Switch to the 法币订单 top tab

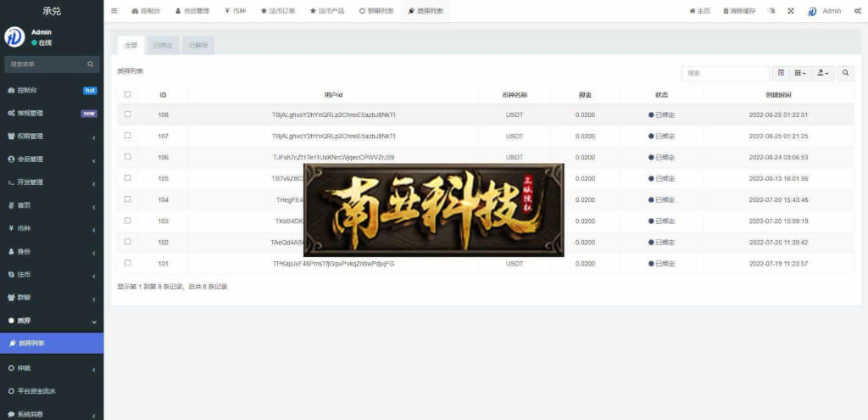pyautogui.click(x=278, y=11)
